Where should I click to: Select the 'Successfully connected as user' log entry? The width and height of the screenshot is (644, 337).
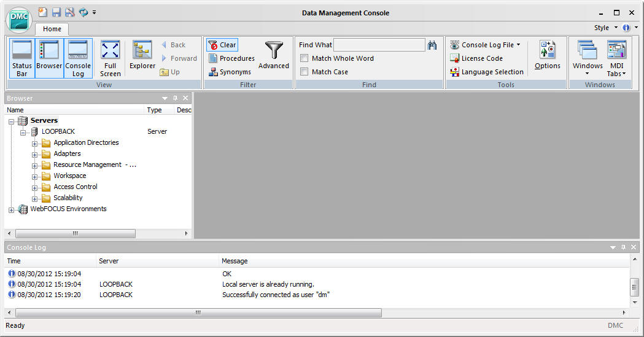pos(276,295)
